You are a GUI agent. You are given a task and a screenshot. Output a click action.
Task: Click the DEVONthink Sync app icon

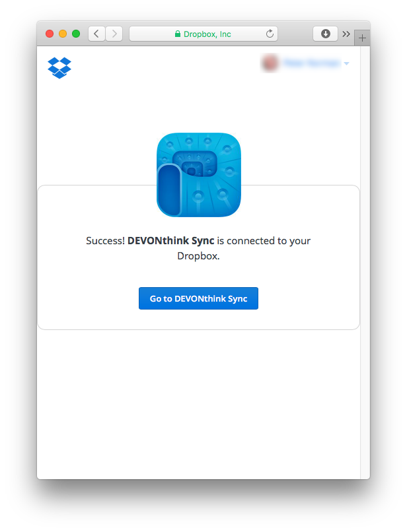point(199,175)
